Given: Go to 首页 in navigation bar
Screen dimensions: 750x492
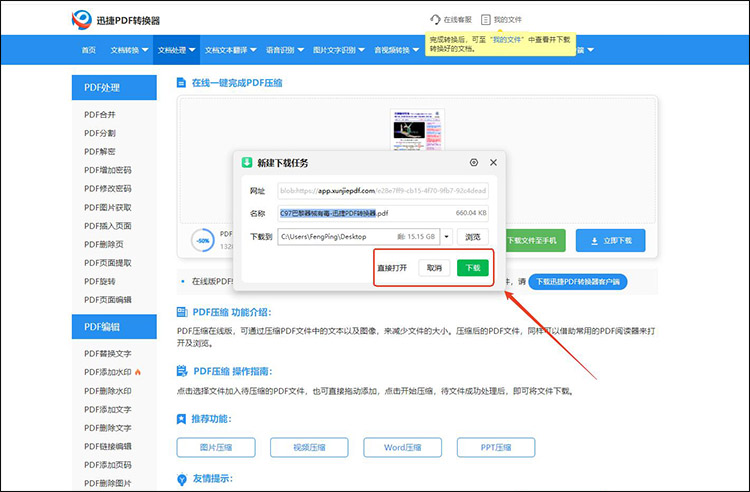Looking at the screenshot, I should pos(88,50).
